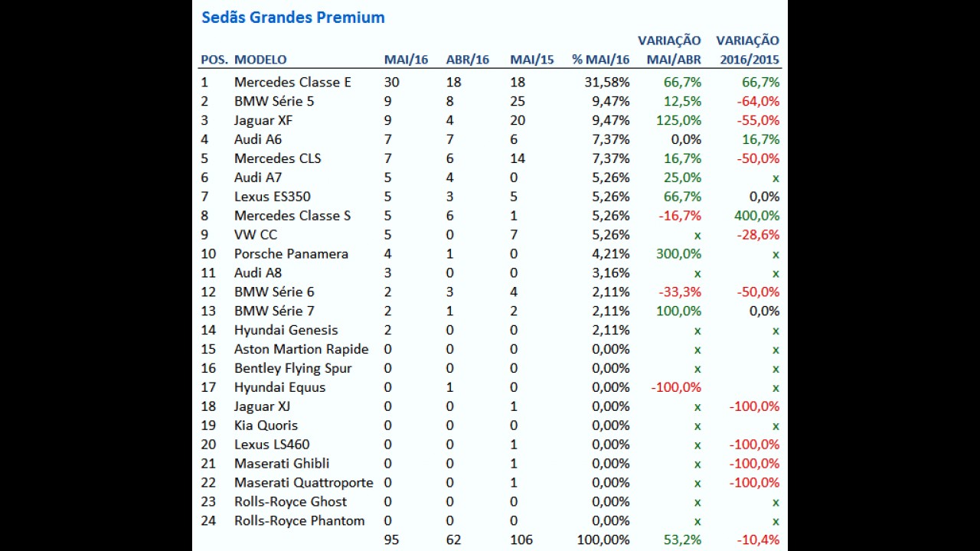Viewport: 980px width, 551px height.
Task: Click the 300,0% value for Porsche Panamera
Action: point(678,254)
